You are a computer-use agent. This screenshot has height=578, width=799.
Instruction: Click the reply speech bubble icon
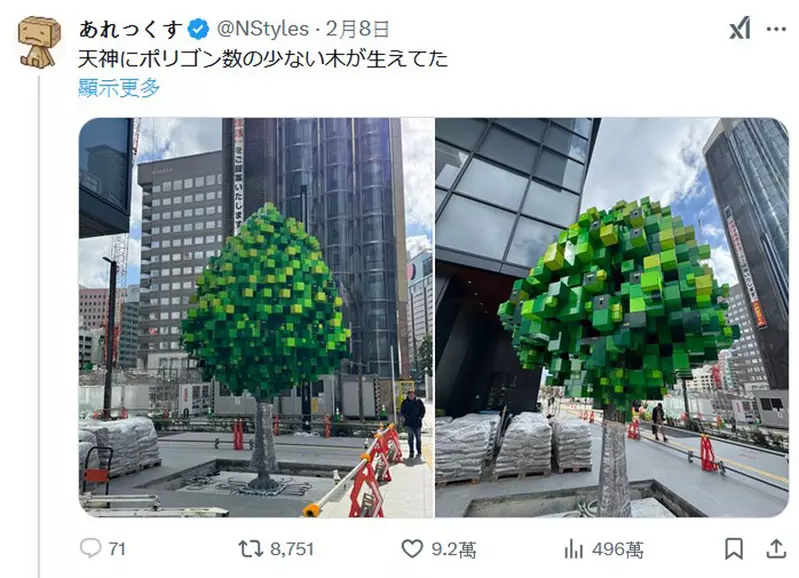pyautogui.click(x=91, y=548)
